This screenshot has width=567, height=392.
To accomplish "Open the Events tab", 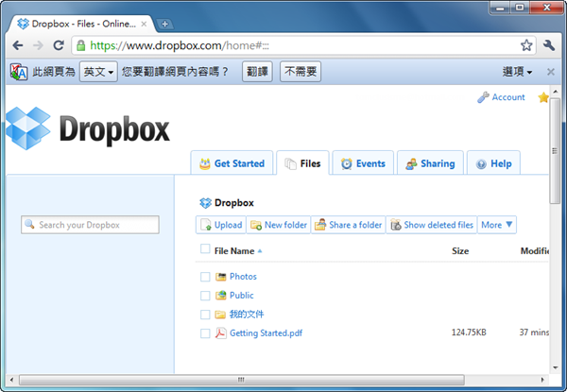I will pos(363,163).
